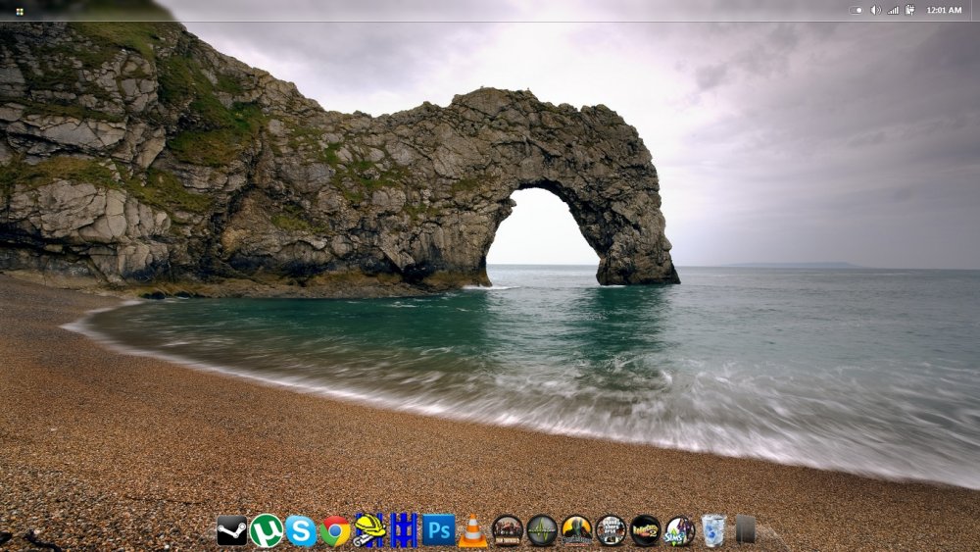Open Steam from the dock

[231, 530]
